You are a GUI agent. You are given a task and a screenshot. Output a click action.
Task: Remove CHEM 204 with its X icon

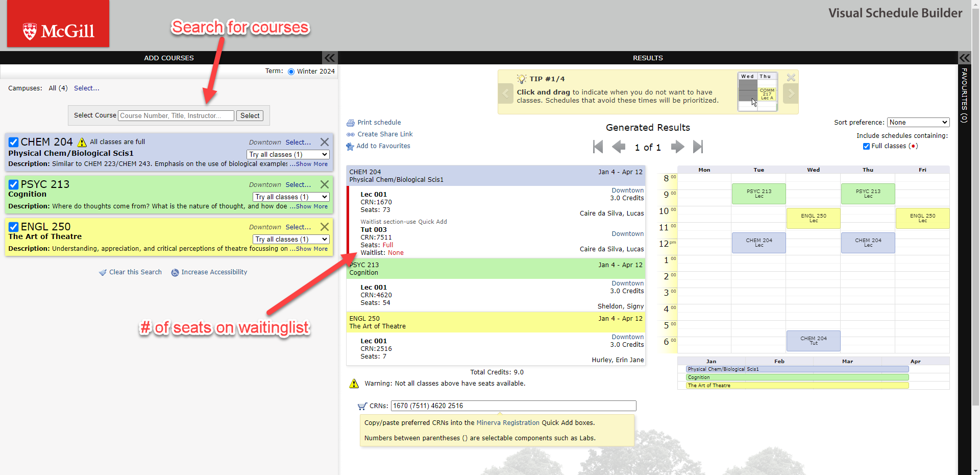pos(325,142)
